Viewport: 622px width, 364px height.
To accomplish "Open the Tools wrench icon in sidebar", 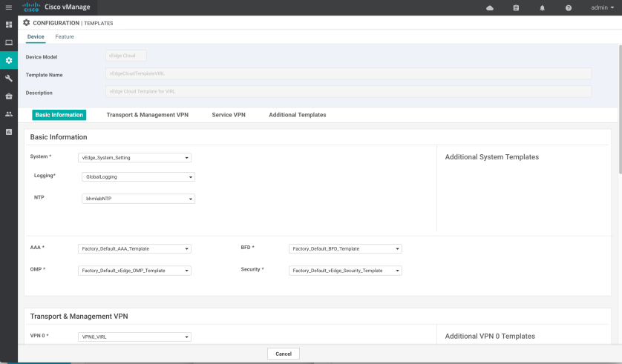I will click(9, 78).
